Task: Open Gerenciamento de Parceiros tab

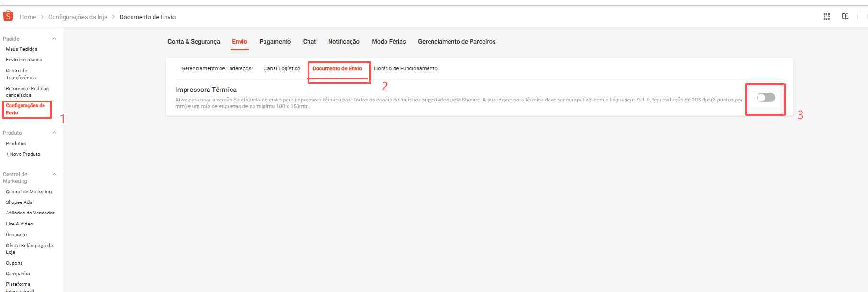Action: pyautogui.click(x=457, y=42)
